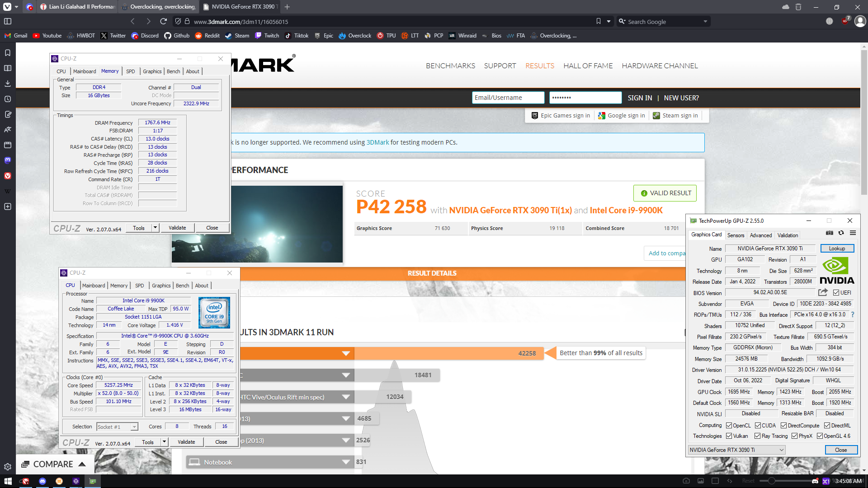This screenshot has width=868, height=488.
Task: Click SIGN IN on the 3DMark page
Action: coord(640,98)
